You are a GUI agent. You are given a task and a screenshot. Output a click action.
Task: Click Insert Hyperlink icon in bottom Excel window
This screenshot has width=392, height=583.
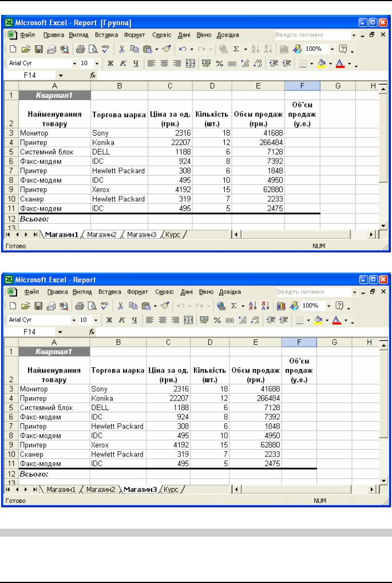pos(221,306)
